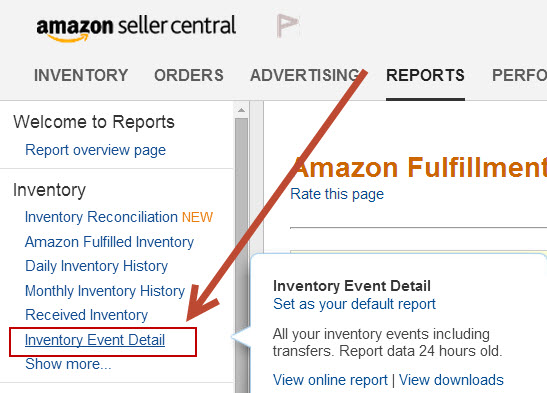This screenshot has width=547, height=393.
Task: Select the Received Inventory report
Action: point(87,315)
